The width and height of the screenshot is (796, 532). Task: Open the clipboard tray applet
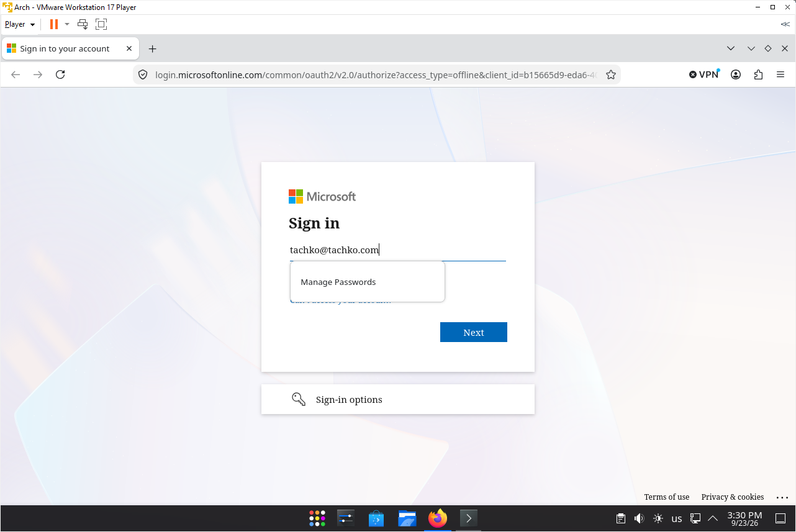(620, 518)
